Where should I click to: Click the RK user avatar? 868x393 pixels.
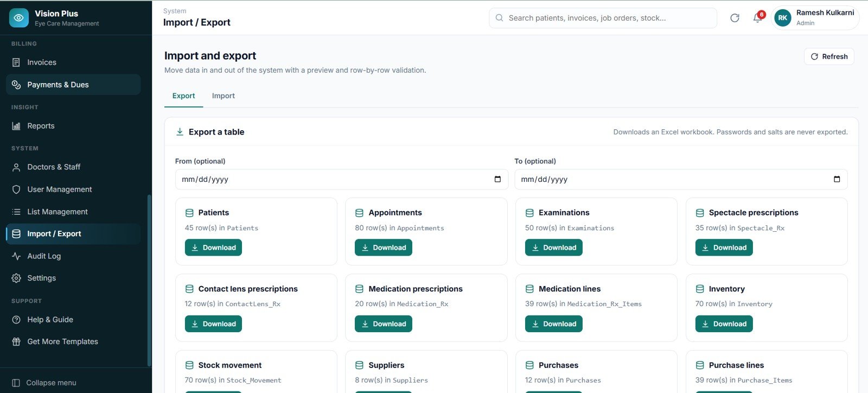coord(782,18)
